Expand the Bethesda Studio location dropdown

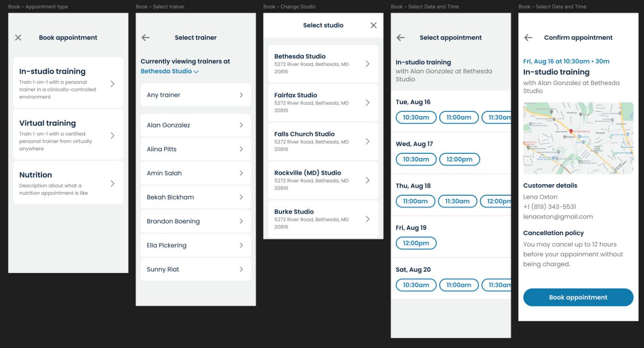[170, 71]
